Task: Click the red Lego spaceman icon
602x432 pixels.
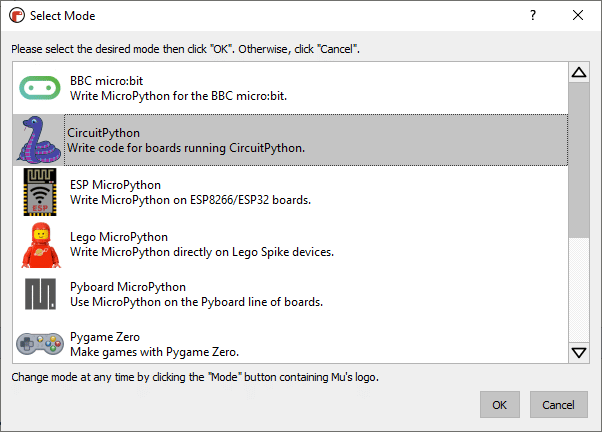Action: 41,245
